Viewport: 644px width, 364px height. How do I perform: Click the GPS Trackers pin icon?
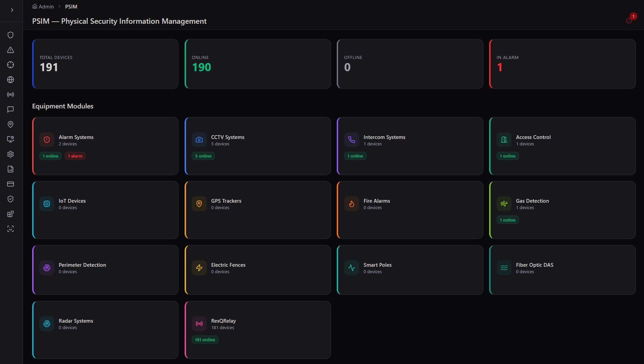coord(199,204)
